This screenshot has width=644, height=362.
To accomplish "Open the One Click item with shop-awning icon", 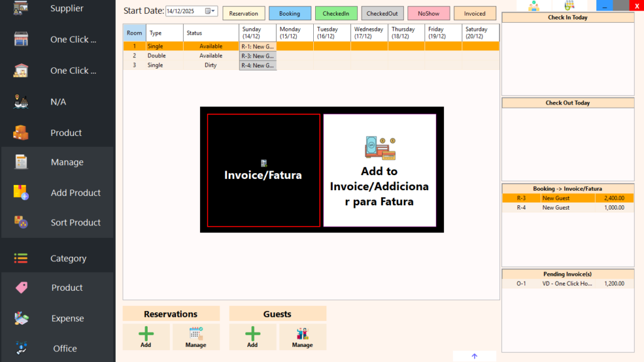I will click(x=57, y=40).
